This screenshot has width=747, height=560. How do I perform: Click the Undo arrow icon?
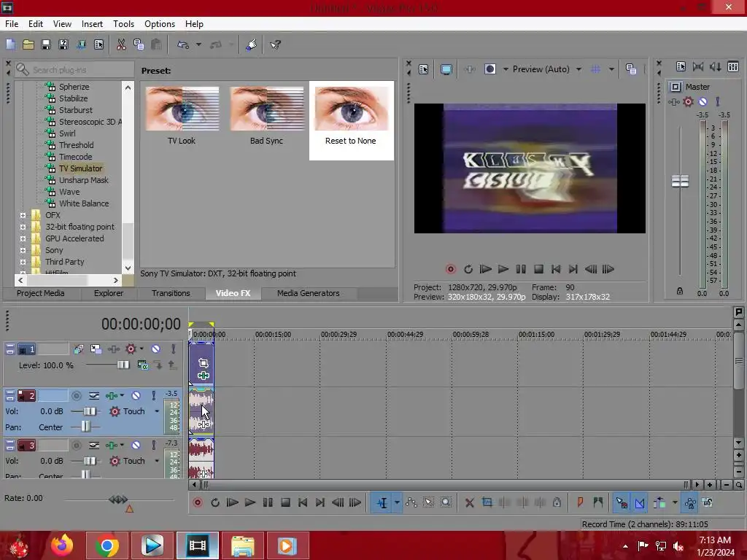click(183, 44)
